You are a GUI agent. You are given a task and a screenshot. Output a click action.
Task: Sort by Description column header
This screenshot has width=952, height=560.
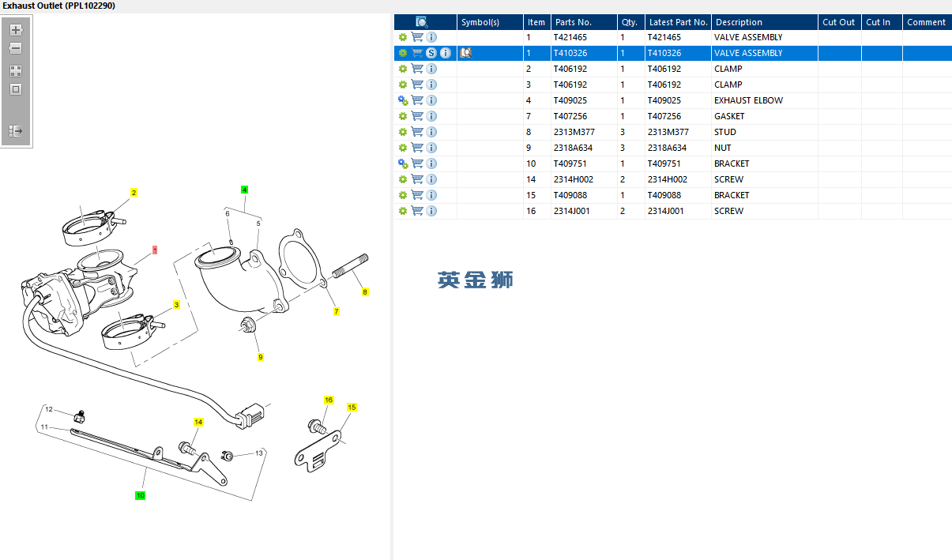point(765,22)
